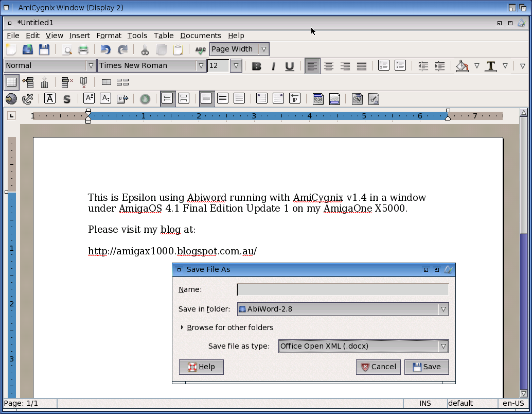The width and height of the screenshot is (532, 414).
Task: Click the floppy disk Save toolbar icon
Action: [44, 49]
